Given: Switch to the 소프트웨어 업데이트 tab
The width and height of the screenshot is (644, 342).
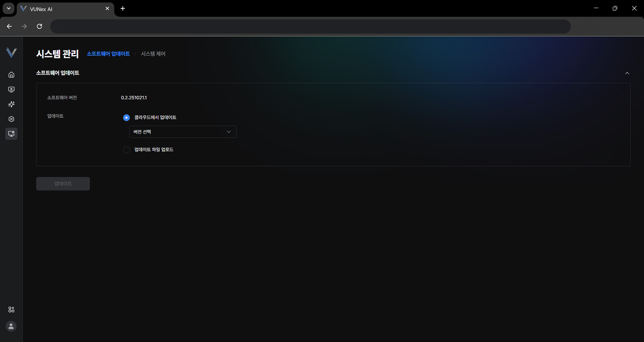Looking at the screenshot, I should 108,54.
